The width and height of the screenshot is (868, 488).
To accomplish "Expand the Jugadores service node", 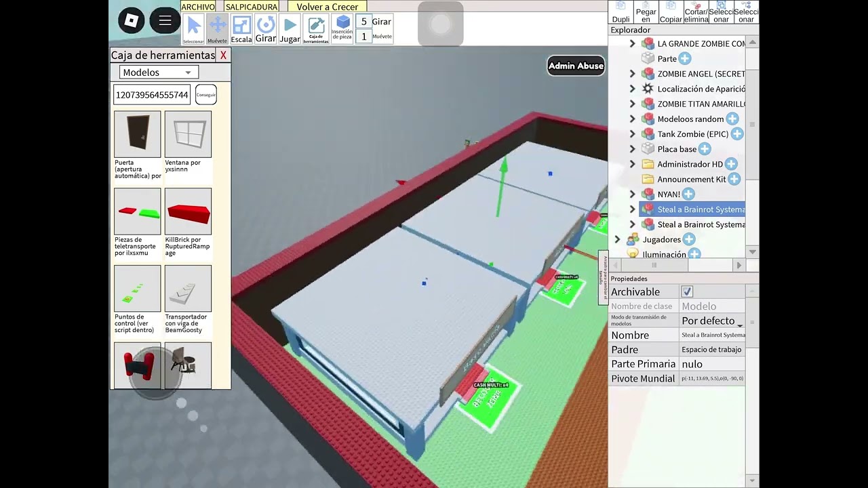I will tap(617, 239).
